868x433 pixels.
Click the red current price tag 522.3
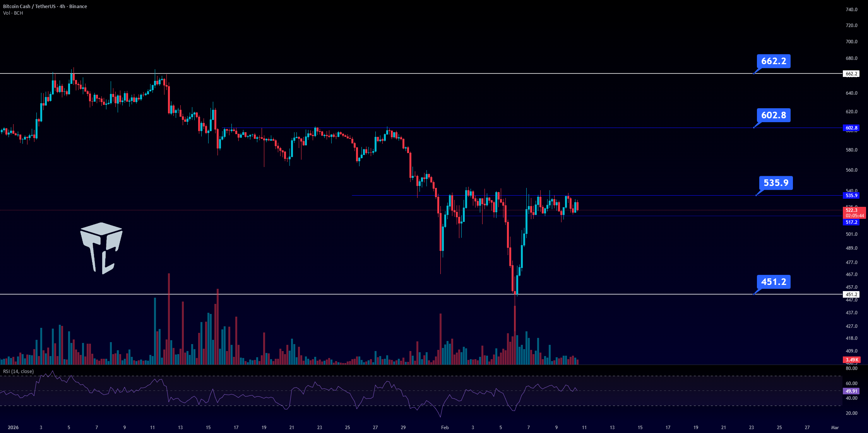(x=854, y=213)
